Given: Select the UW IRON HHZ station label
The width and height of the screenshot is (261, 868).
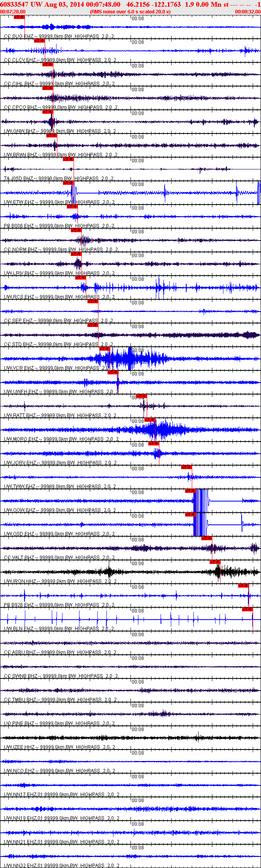Looking at the screenshot, I should 60,581.
